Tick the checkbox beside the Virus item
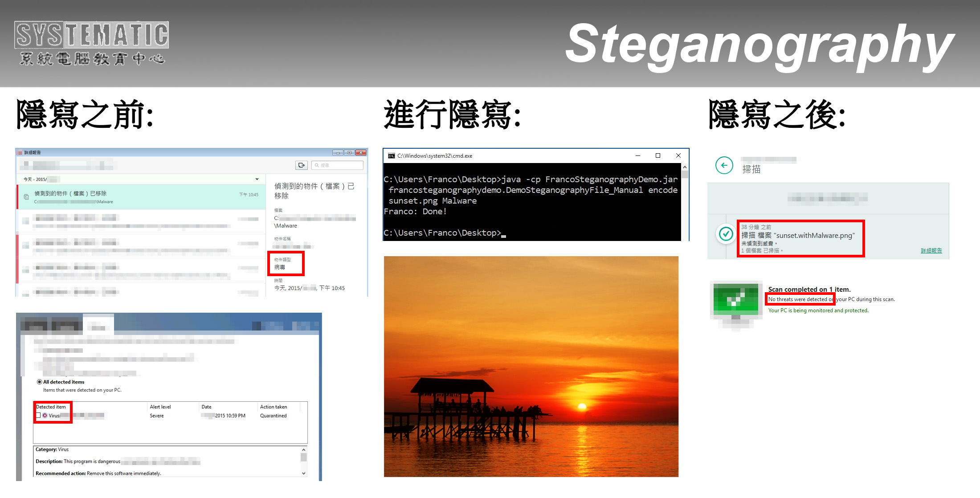Screen dimensions: 980x498 [38, 416]
